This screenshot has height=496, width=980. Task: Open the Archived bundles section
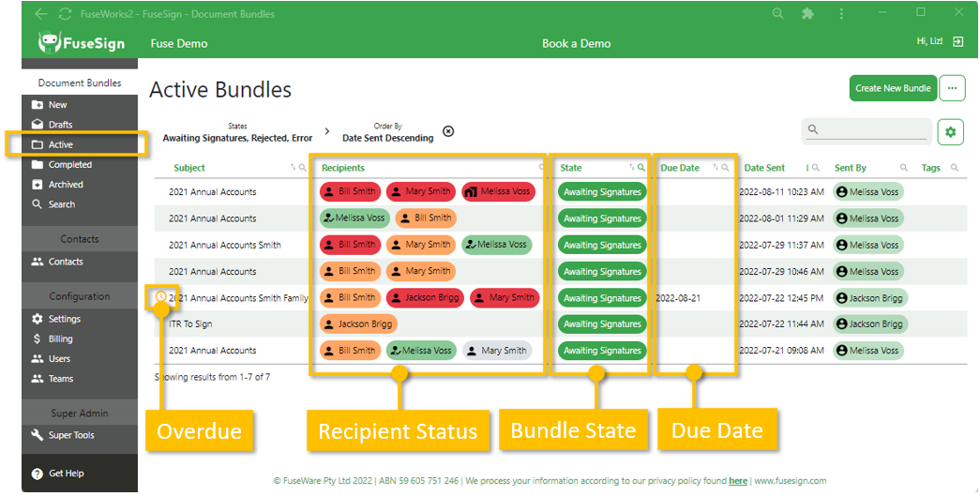tap(66, 185)
